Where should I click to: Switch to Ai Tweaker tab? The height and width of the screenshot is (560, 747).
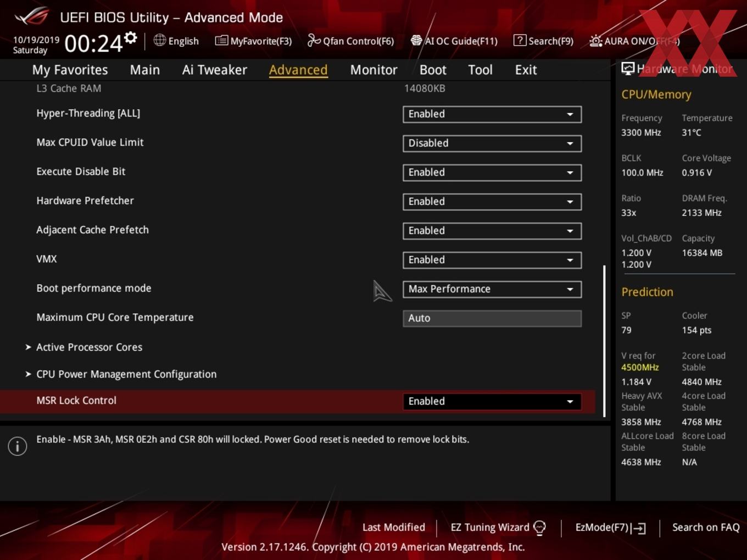click(x=215, y=70)
